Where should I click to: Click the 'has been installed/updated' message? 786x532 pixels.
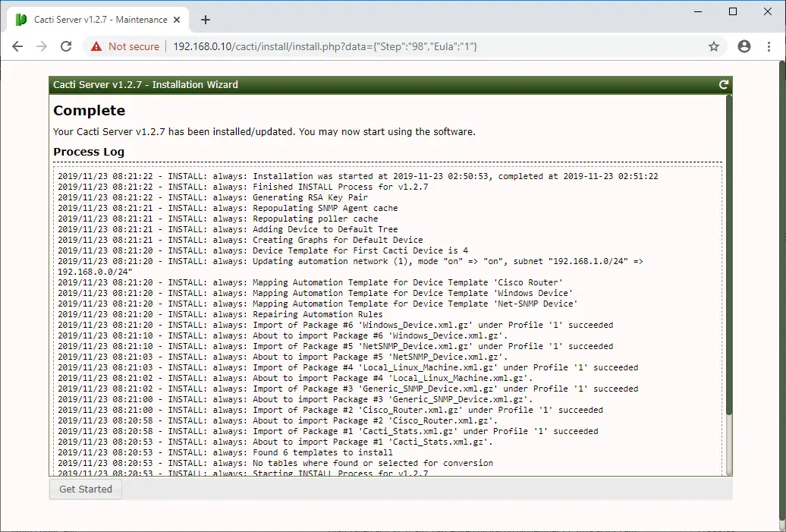(264, 131)
